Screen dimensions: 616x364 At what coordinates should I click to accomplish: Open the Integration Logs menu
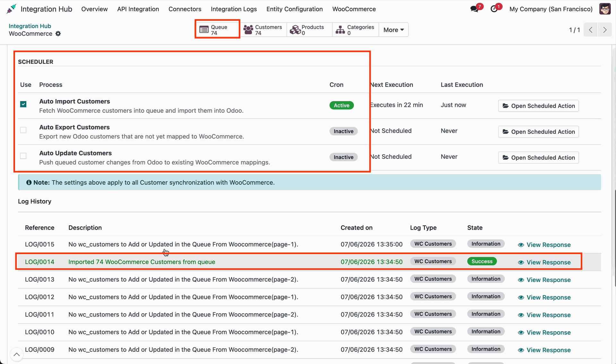point(234,9)
